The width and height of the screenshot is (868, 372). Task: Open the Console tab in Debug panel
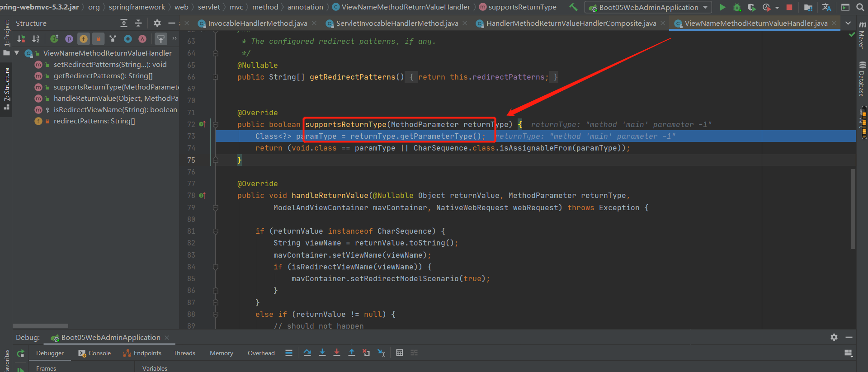(x=94, y=353)
